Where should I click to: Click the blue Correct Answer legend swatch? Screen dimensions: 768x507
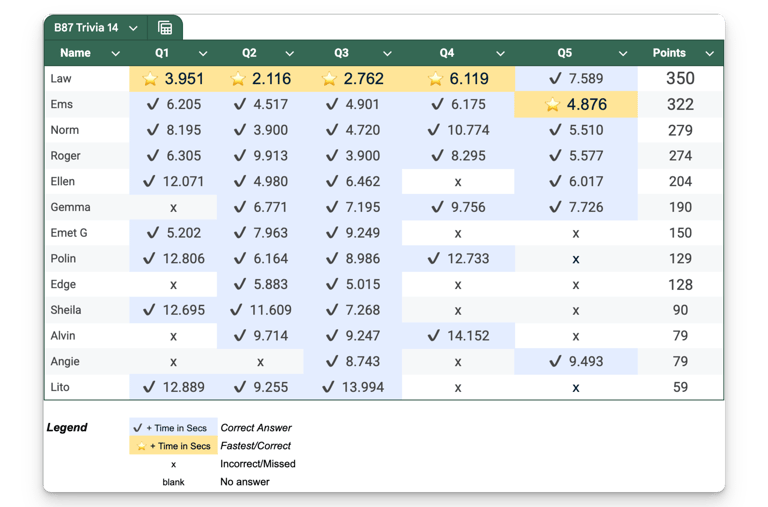click(172, 428)
